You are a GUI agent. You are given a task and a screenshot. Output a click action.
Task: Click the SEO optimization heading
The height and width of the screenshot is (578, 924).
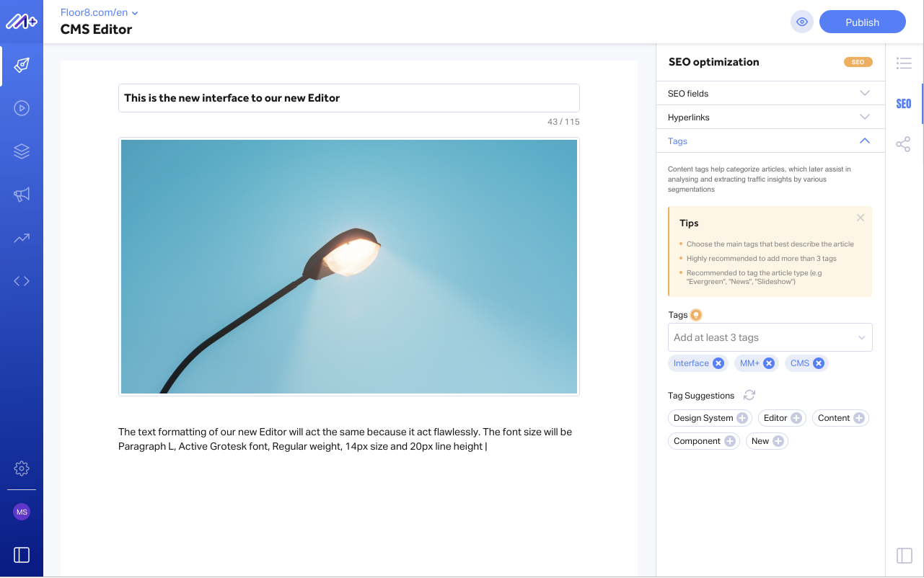point(713,62)
